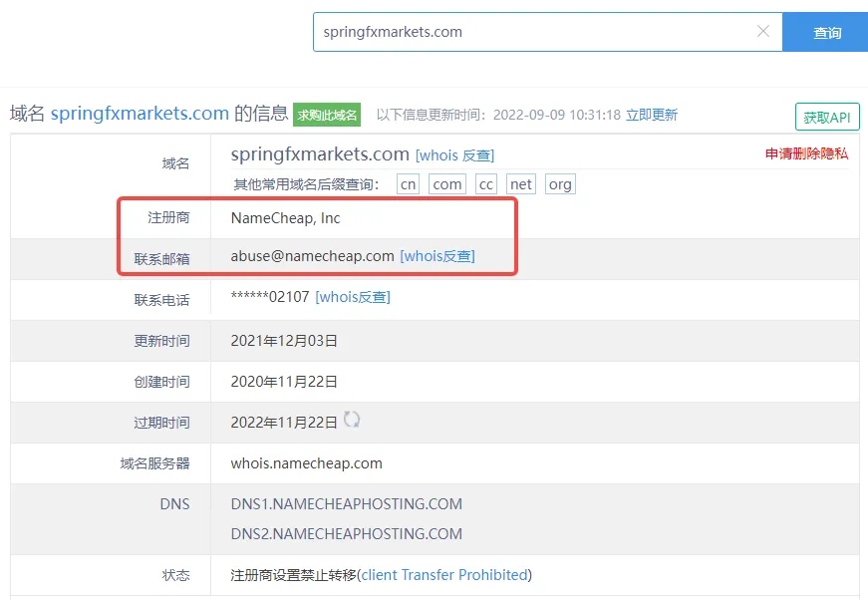Select creation date 2020年11月22日
The height and width of the screenshot is (600, 868).
[284, 382]
